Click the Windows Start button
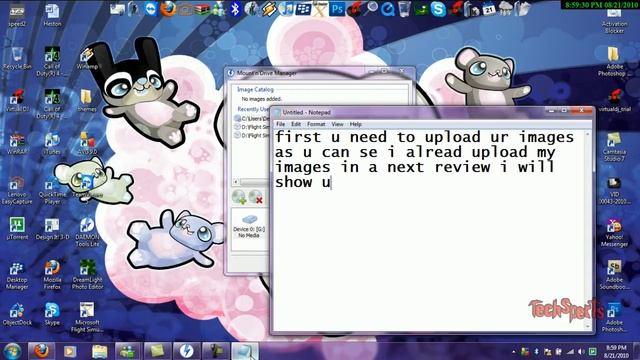Image resolution: width=640 pixels, height=360 pixels. tap(12, 351)
